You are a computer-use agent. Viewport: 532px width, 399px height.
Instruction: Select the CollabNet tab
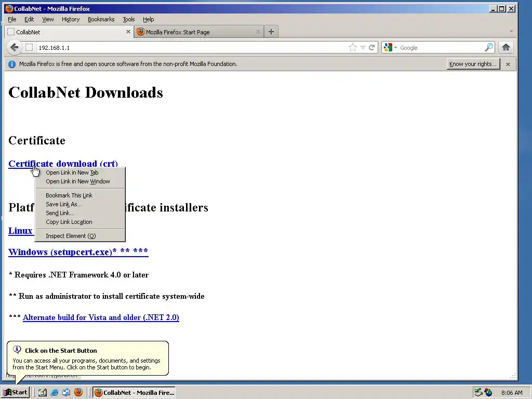click(x=69, y=32)
